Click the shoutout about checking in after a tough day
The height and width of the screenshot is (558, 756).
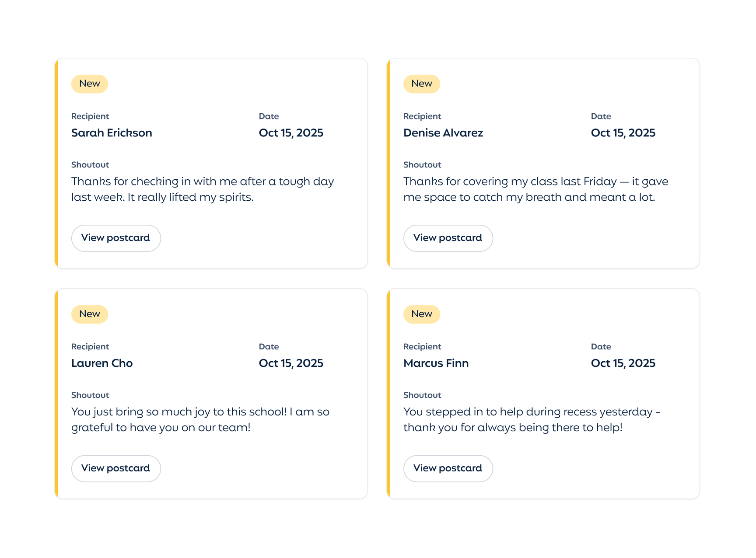pos(202,189)
